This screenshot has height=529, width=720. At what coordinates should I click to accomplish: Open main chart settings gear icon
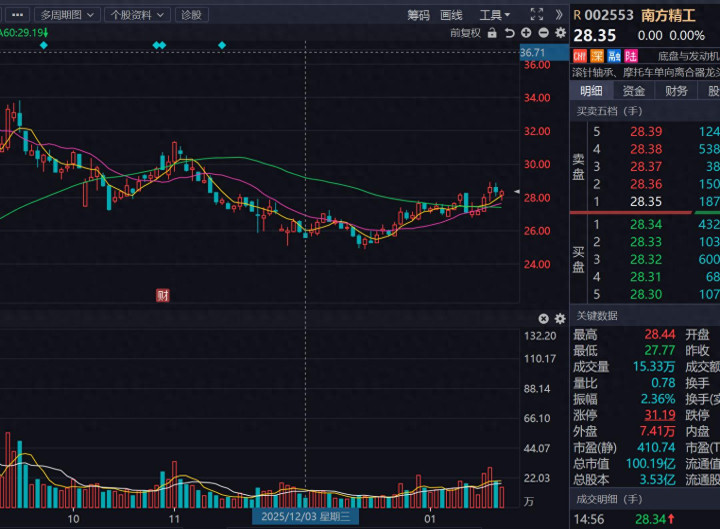coord(560,33)
